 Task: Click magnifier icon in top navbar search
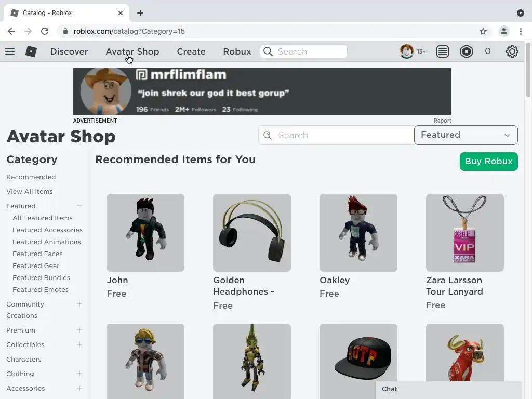coord(268,51)
